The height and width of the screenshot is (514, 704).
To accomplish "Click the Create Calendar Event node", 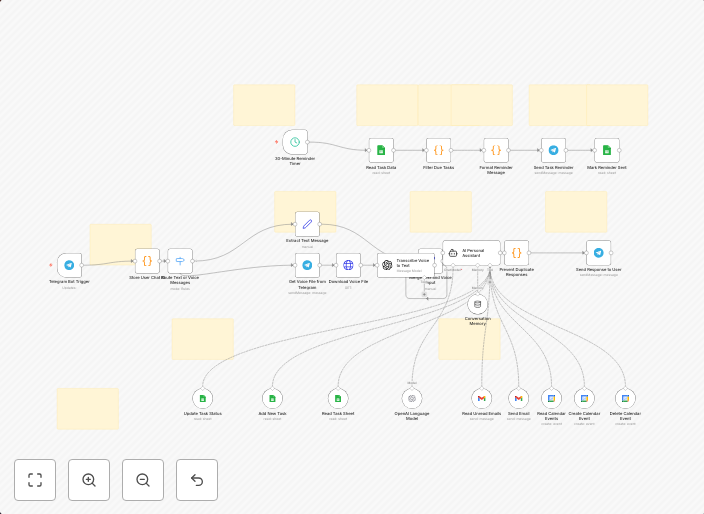I will point(584,398).
